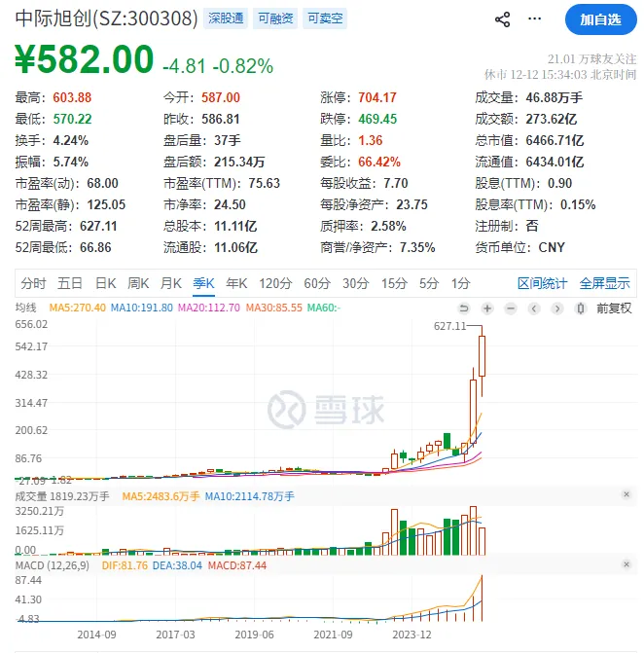Click the 21.01 万球友关注 follower count
Screen dimensions: 644x653
[592, 59]
